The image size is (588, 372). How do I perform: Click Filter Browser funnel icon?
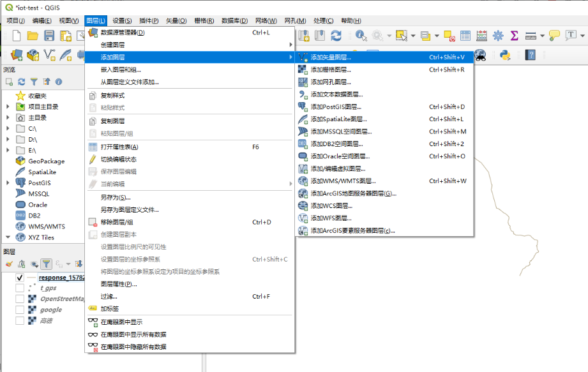[34, 82]
